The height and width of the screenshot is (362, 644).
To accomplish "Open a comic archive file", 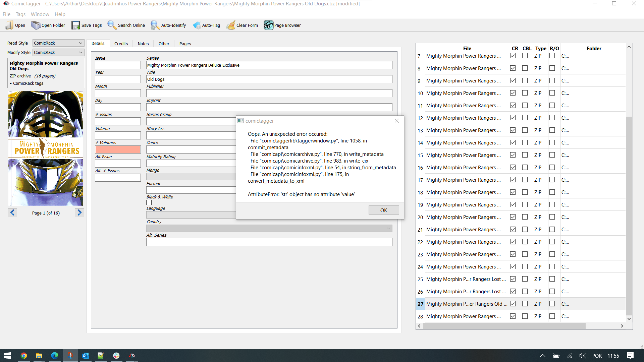I will 15,25.
